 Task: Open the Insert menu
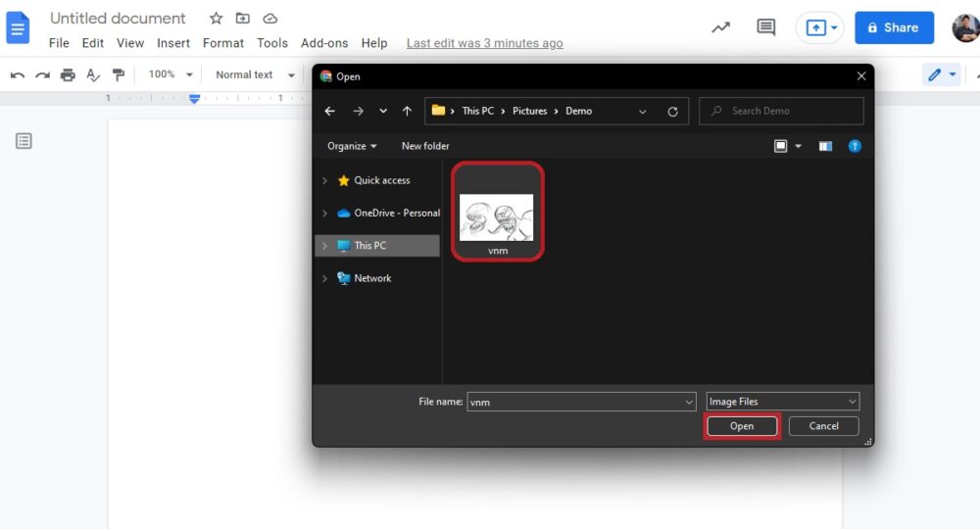tap(173, 43)
